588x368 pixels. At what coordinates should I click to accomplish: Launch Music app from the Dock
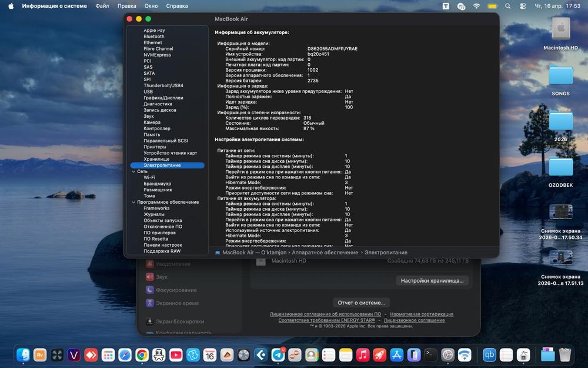(x=363, y=355)
